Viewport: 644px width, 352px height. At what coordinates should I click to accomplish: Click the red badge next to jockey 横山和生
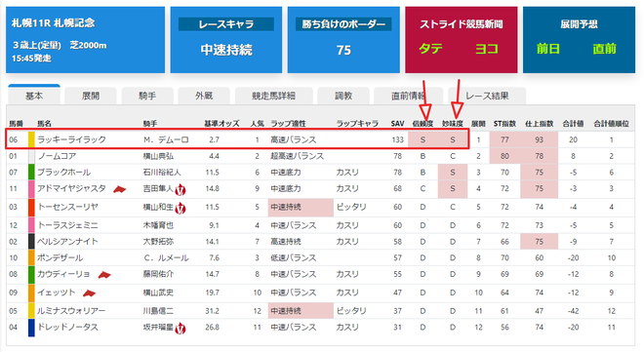pyautogui.click(x=181, y=208)
